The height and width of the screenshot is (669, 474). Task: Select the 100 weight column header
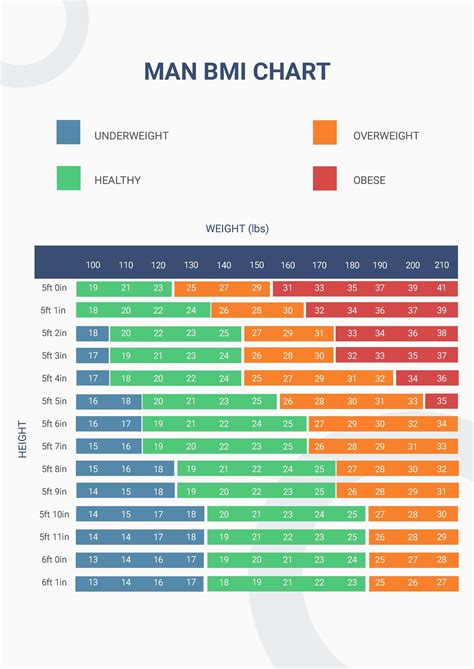93,265
